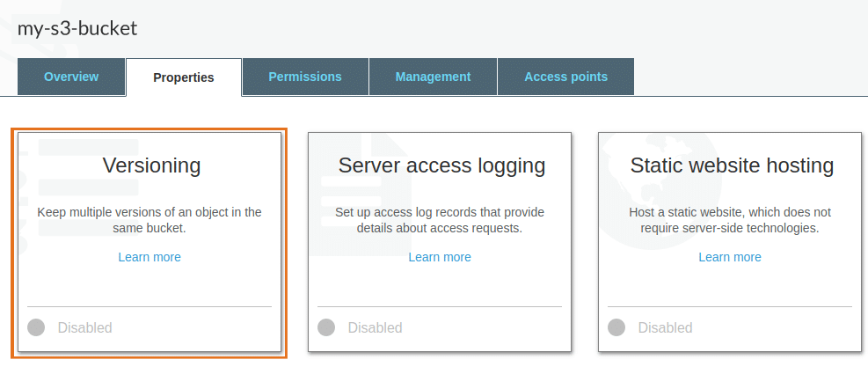
Task: Click Disabled status under Server access logging
Action: pyautogui.click(x=376, y=328)
